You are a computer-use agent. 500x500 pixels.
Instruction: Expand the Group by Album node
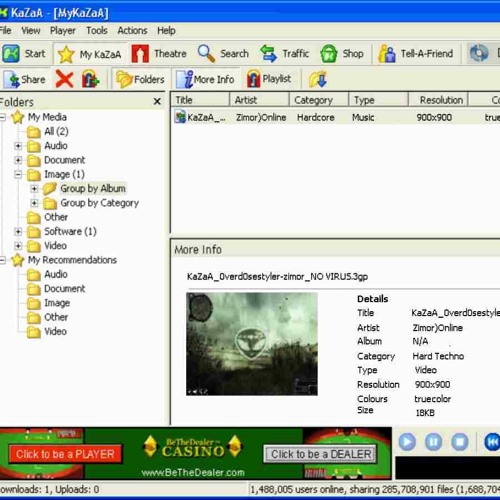click(x=34, y=189)
